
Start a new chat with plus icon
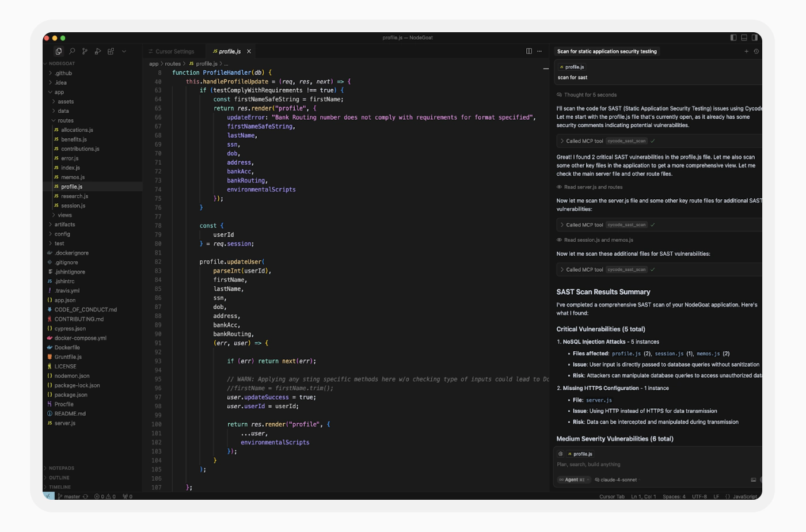click(x=747, y=51)
